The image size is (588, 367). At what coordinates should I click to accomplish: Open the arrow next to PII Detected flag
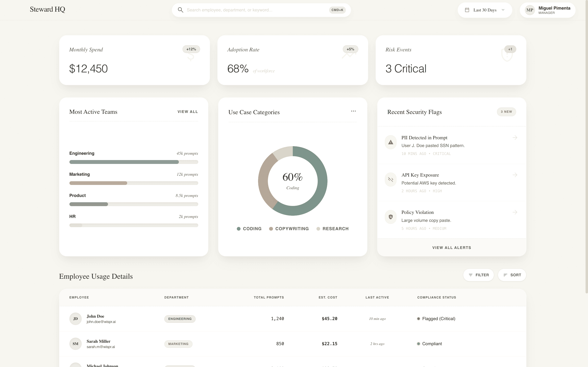[515, 137]
